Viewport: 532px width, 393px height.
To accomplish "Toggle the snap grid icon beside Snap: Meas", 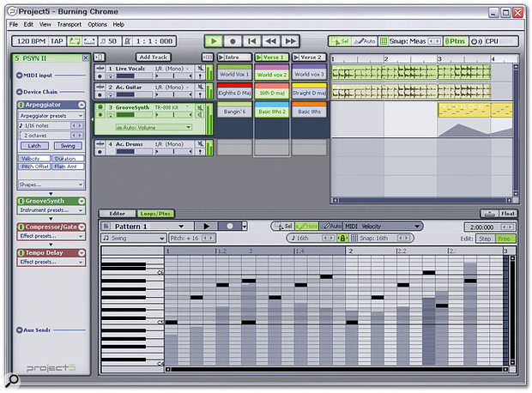I will (x=383, y=41).
